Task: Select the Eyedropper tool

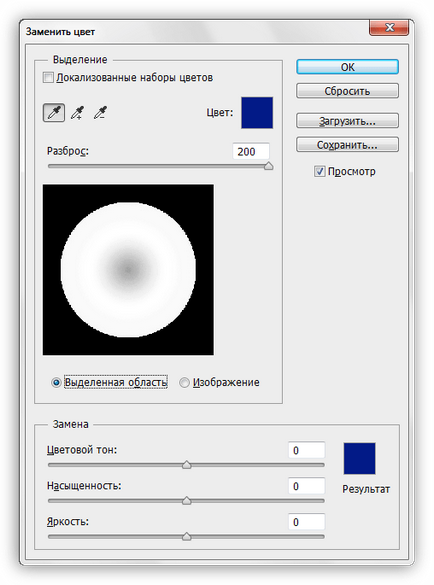Action: pyautogui.click(x=54, y=113)
